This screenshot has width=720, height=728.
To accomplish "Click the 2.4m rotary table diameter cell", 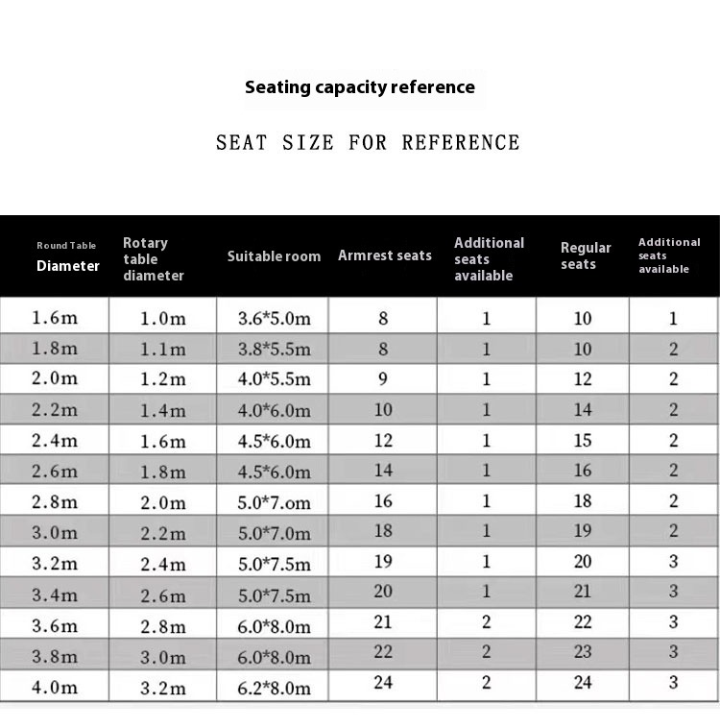I will pos(163,562).
